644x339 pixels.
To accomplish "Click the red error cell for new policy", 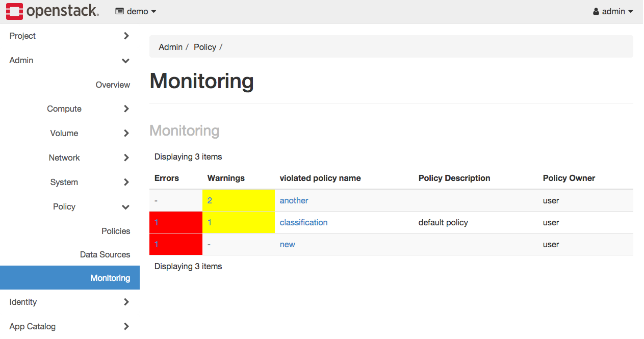I will 176,244.
